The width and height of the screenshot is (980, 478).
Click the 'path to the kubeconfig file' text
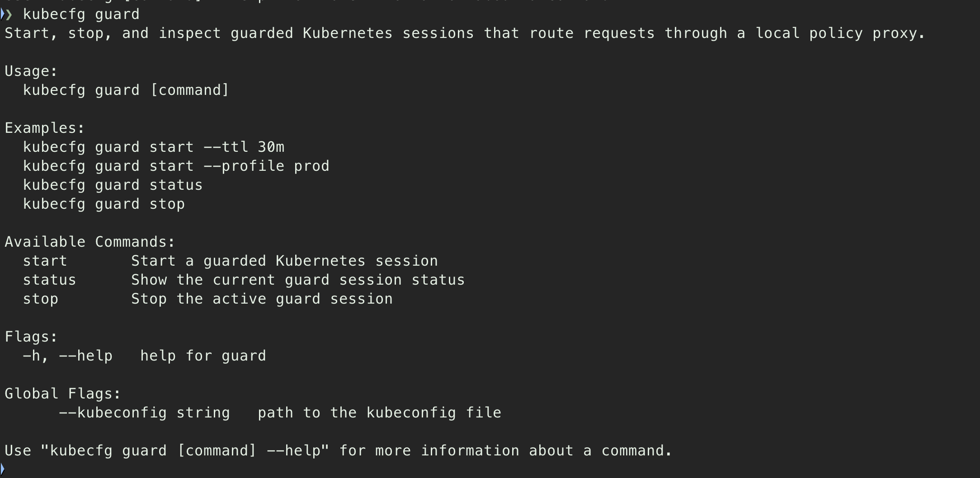380,413
